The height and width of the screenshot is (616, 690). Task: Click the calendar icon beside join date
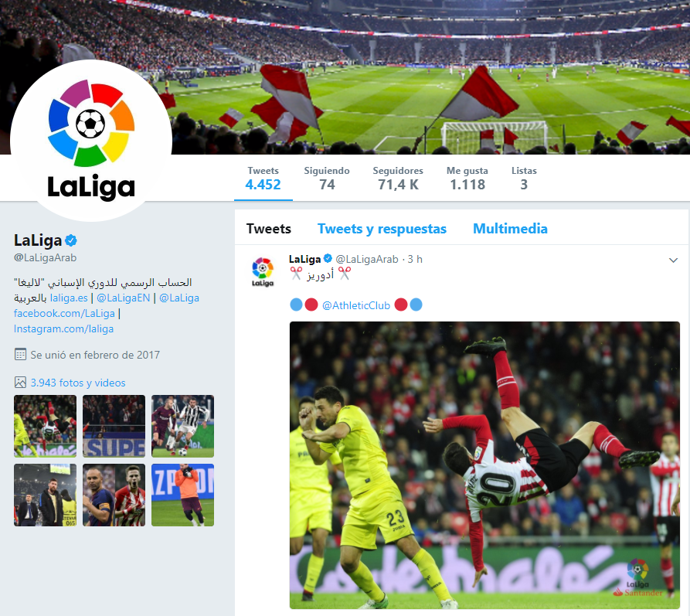(20, 355)
